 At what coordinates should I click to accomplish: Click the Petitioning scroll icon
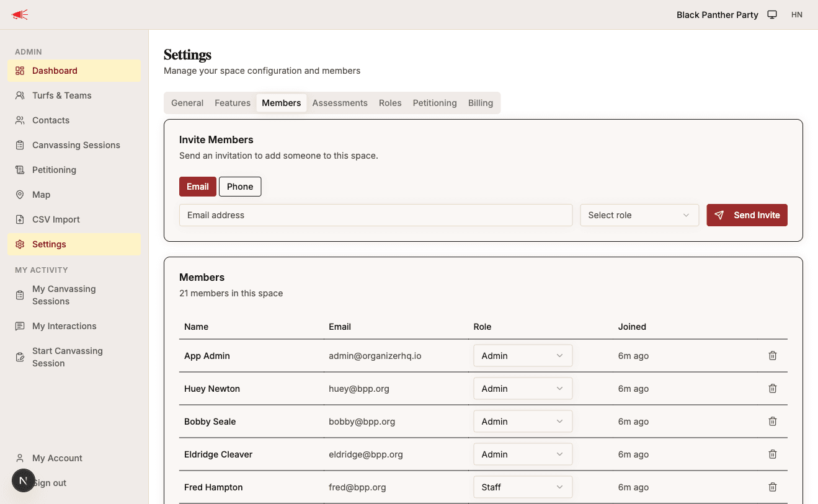20,170
